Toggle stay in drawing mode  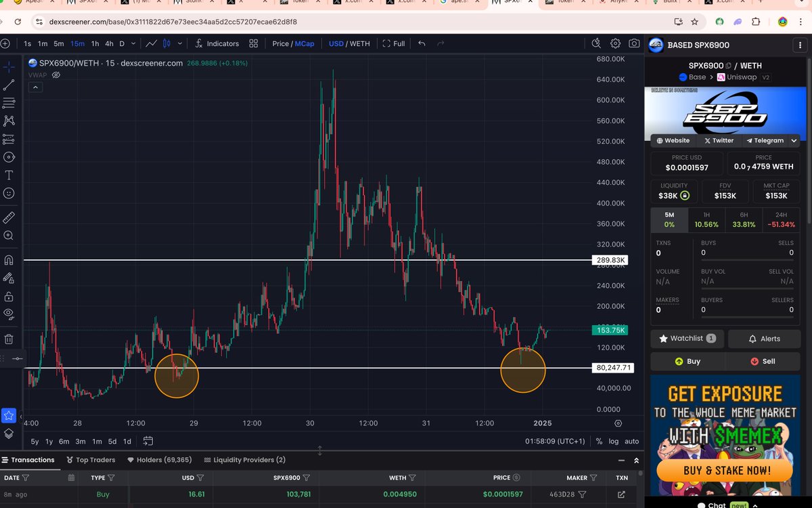[x=9, y=278]
